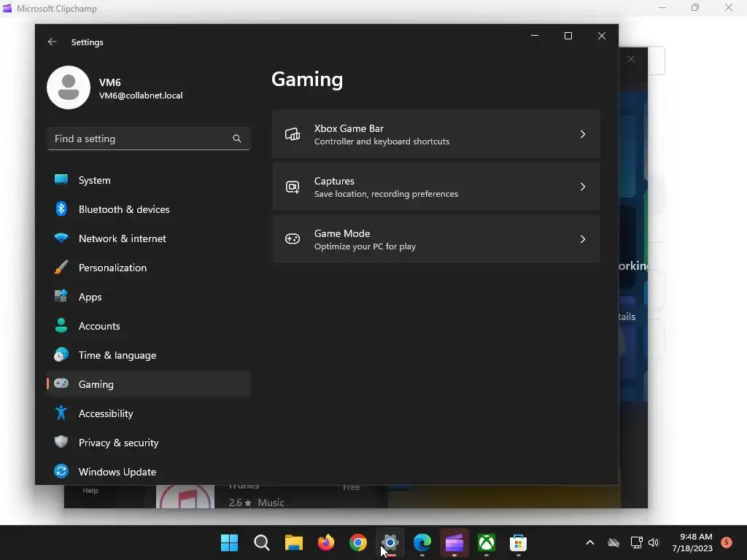Open the Game Mode settings page

(436, 239)
